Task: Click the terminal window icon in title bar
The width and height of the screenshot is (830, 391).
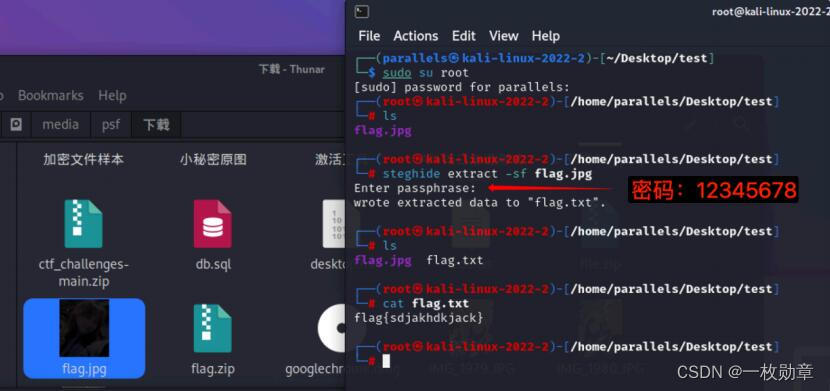Action: click(x=362, y=12)
